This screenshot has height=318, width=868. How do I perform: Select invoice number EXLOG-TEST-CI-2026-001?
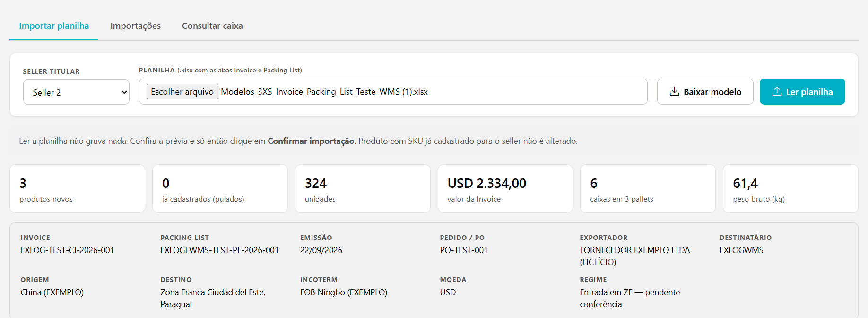[67, 250]
